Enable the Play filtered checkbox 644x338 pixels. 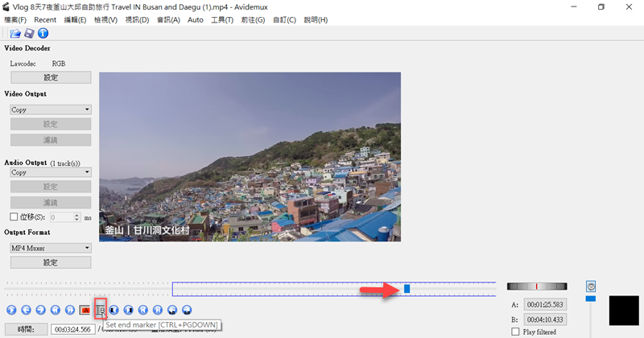pyautogui.click(x=516, y=332)
